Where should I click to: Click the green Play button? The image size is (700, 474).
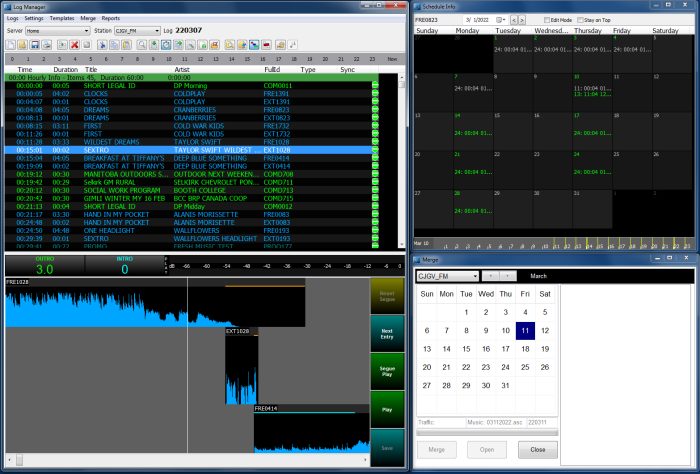(387, 409)
